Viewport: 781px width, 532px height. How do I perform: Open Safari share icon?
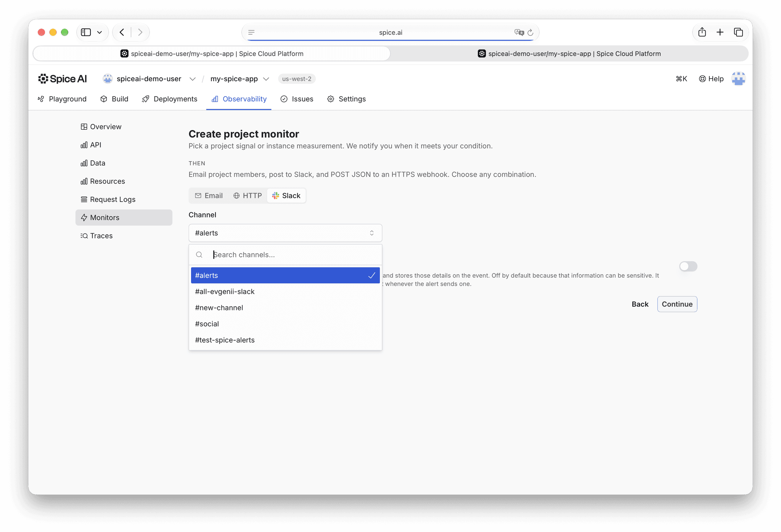pos(702,32)
